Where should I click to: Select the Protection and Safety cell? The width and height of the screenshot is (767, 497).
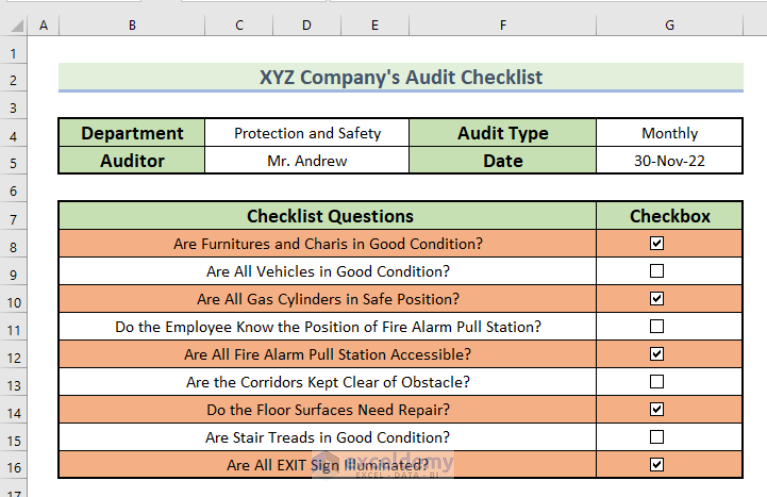point(307,133)
